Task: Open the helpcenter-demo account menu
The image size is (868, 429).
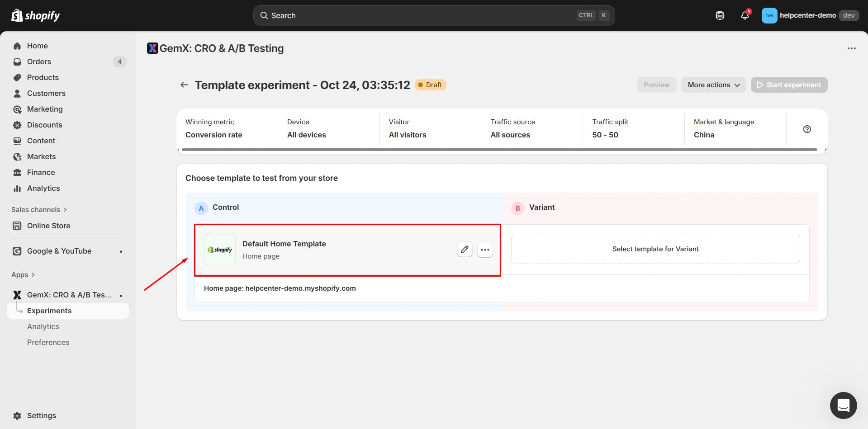Action: [810, 15]
